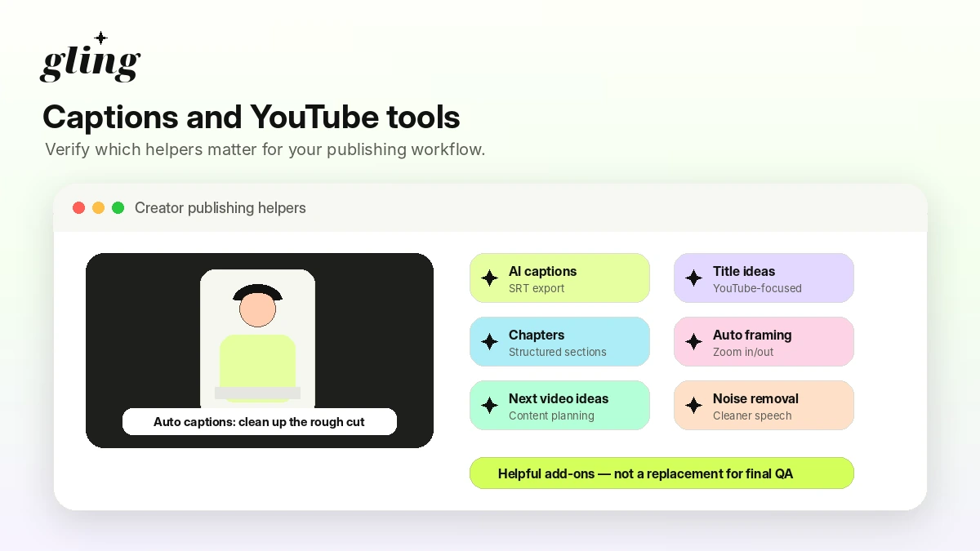The height and width of the screenshot is (551, 980).
Task: Click the 'Verify which helpers matter' subtitle
Action: pos(265,149)
